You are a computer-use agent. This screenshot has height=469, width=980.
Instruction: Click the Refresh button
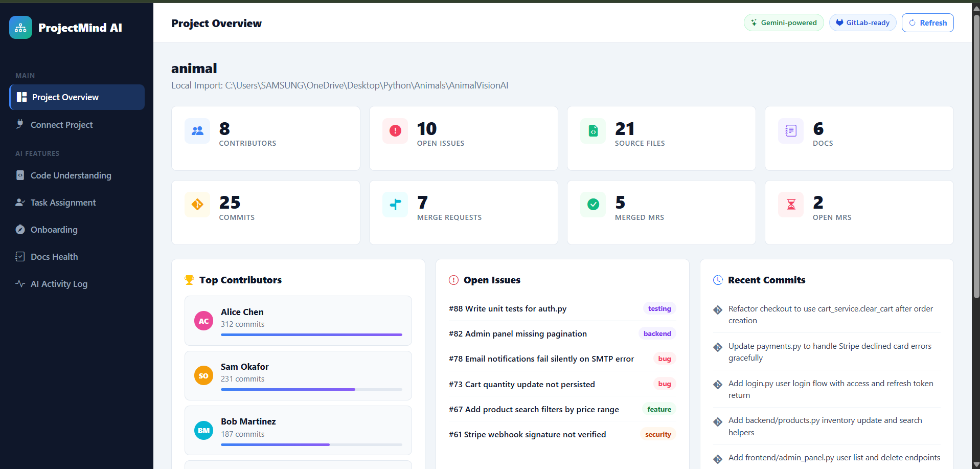pos(927,23)
